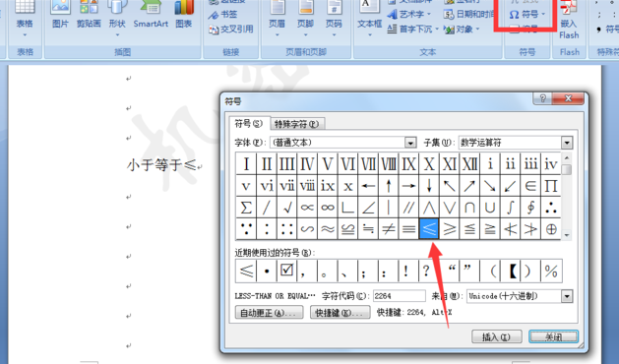The width and height of the screenshot is (619, 364).
Task: Select the ↓ down arrow symbol
Action: pyautogui.click(x=429, y=186)
